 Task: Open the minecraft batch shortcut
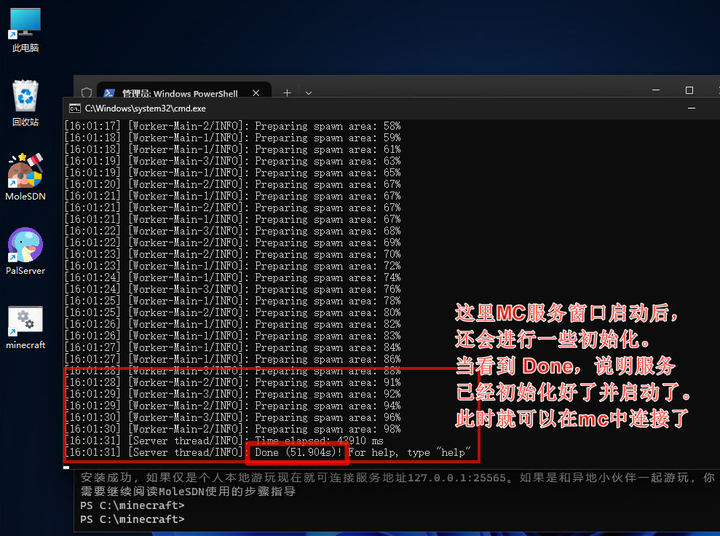(x=25, y=327)
